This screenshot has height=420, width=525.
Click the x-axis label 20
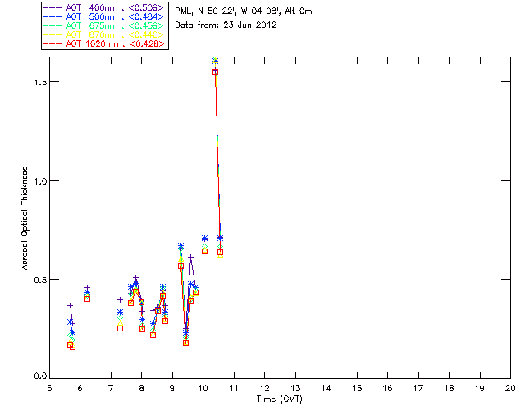[x=510, y=388]
